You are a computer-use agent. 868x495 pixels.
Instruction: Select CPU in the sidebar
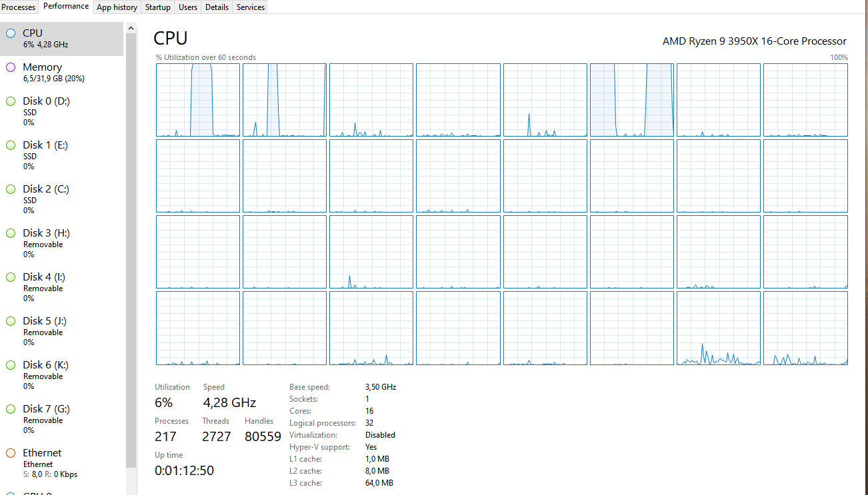point(61,39)
